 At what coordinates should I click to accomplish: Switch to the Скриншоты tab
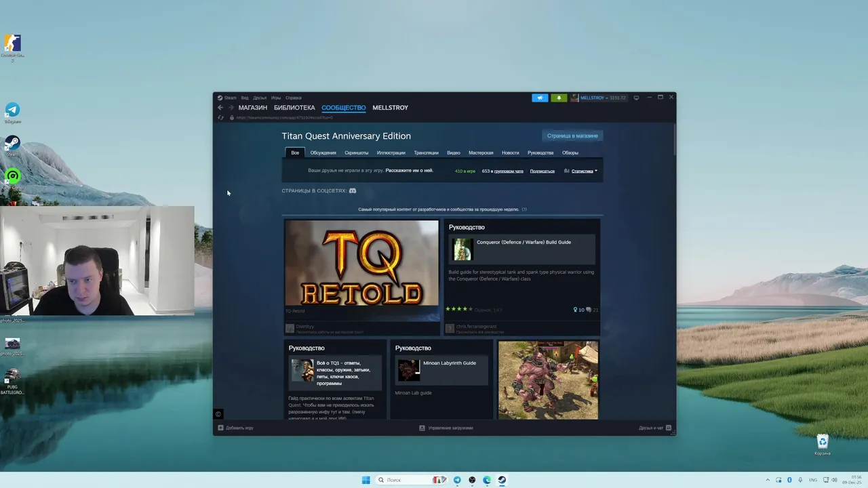(x=357, y=152)
